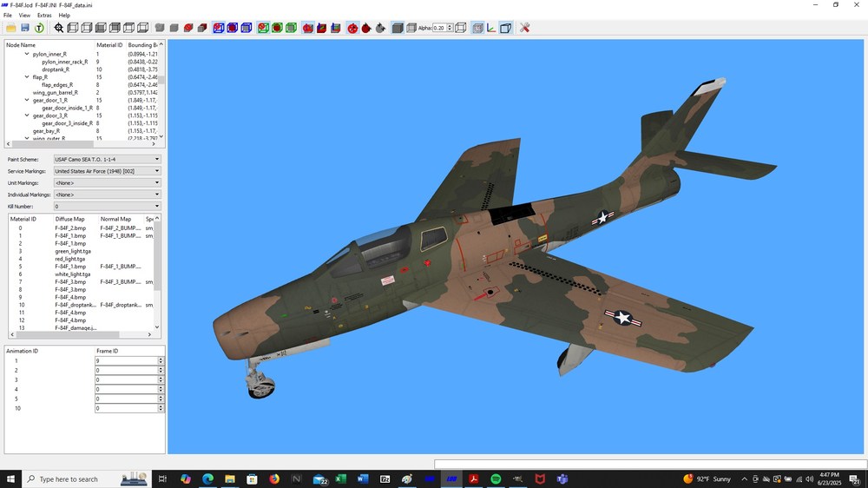Image resolution: width=868 pixels, height=488 pixels.
Task: Click the dark red bomb toolbar icon
Action: point(366,28)
